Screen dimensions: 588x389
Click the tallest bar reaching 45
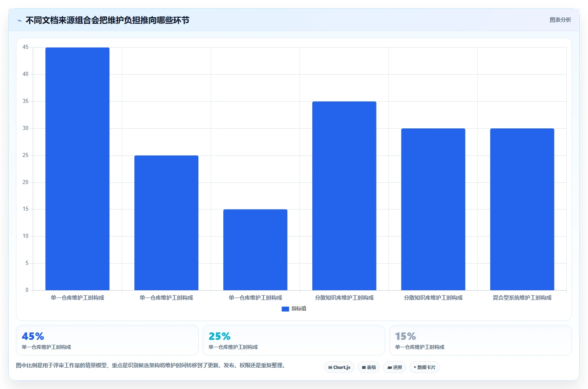tap(77, 169)
